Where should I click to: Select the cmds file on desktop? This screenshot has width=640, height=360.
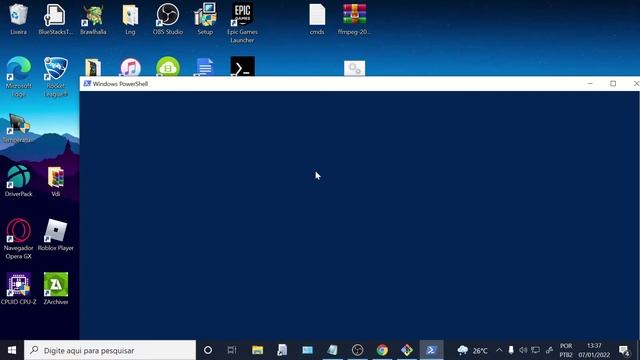point(317,18)
